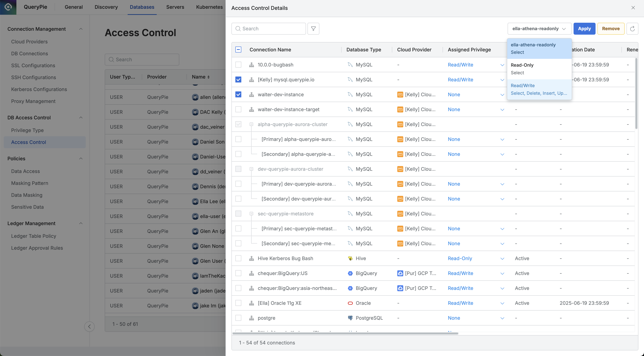644x356 pixels.
Task: Click the vertical scrollbar of connections table
Action: click(637, 94)
